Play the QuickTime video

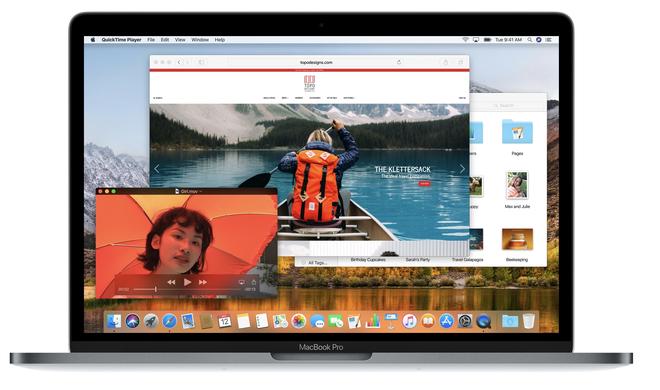click(x=187, y=282)
